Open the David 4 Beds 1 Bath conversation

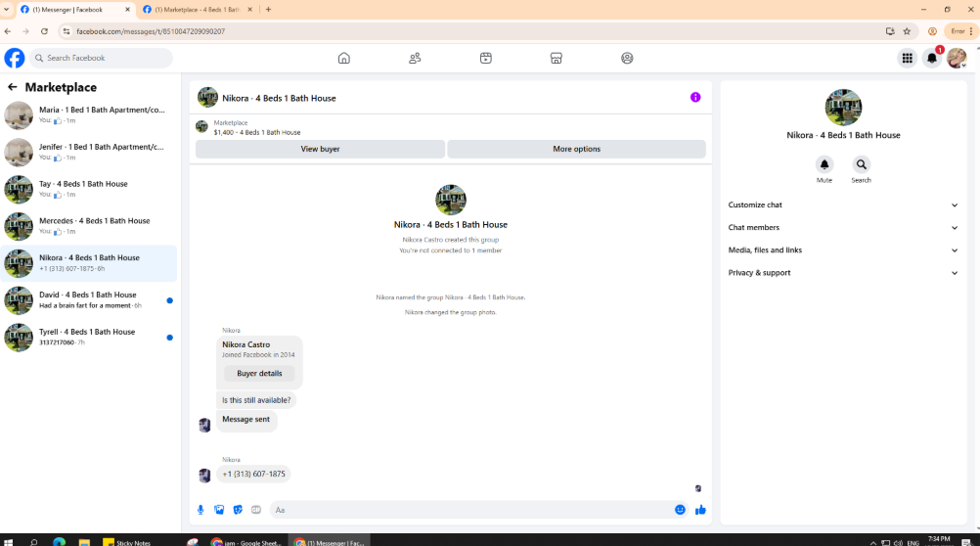[x=89, y=300]
